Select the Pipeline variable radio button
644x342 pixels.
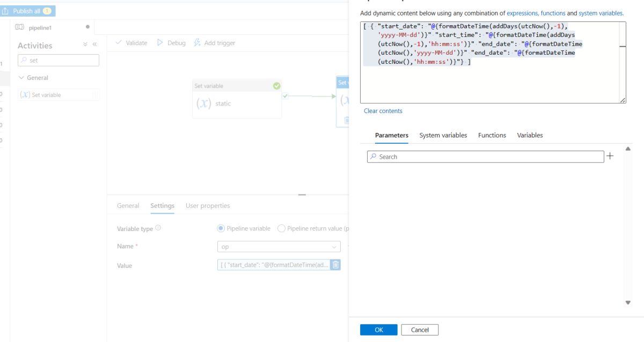pos(221,228)
